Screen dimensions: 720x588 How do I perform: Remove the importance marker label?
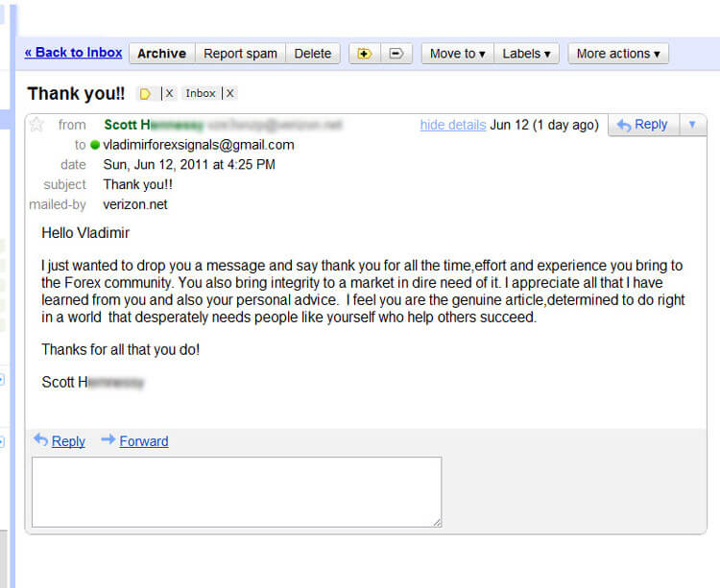coord(169,94)
